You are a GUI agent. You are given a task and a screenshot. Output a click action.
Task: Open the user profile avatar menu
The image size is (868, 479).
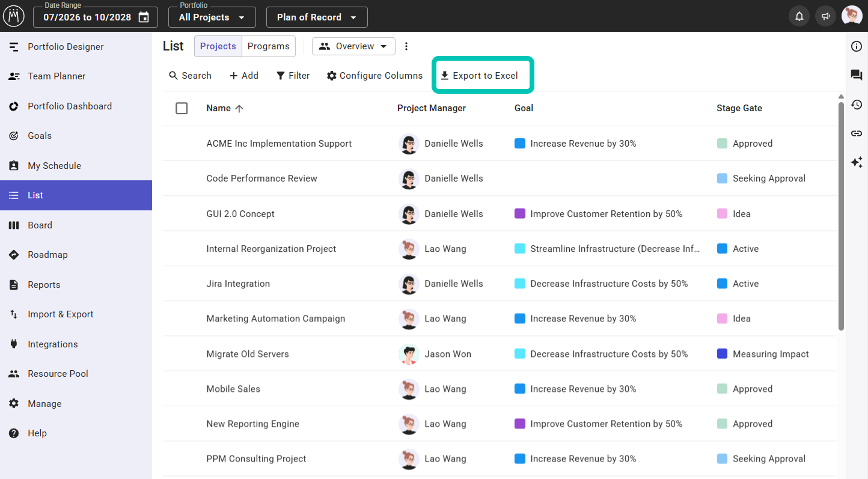[x=852, y=16]
